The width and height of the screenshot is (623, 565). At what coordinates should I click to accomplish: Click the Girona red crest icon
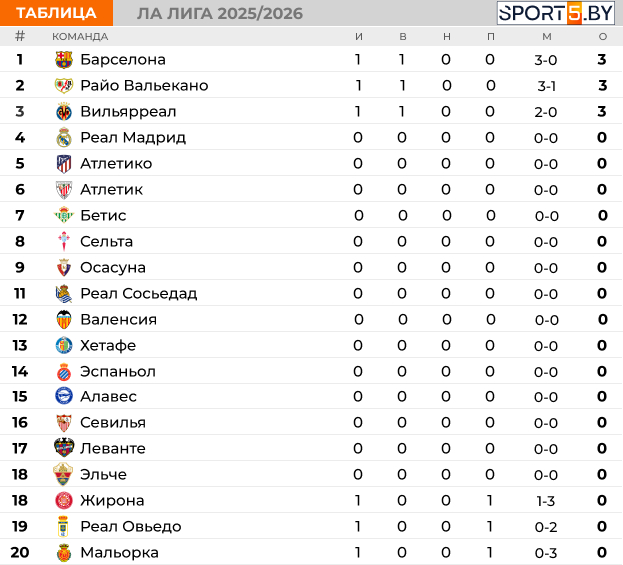pyautogui.click(x=64, y=500)
